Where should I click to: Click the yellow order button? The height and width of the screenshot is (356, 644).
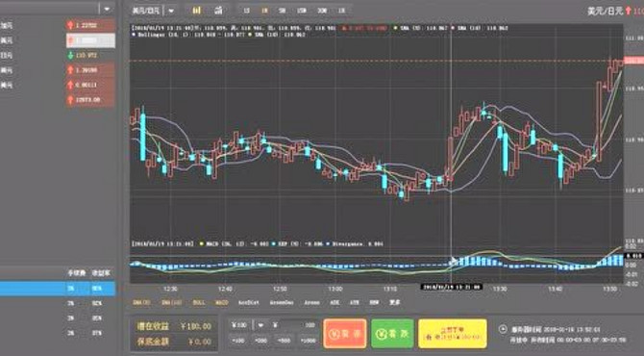(452, 334)
